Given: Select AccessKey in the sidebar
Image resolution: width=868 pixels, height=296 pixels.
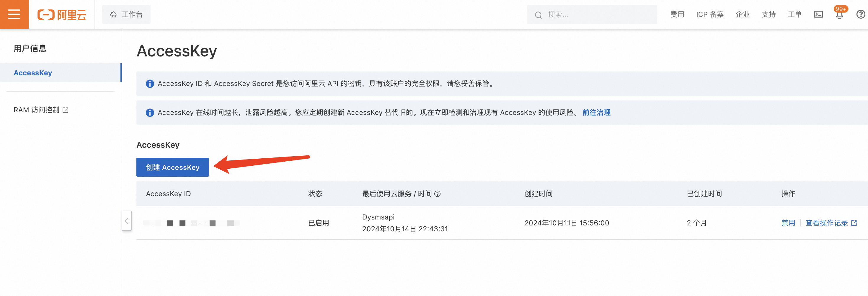Looking at the screenshot, I should [61, 73].
